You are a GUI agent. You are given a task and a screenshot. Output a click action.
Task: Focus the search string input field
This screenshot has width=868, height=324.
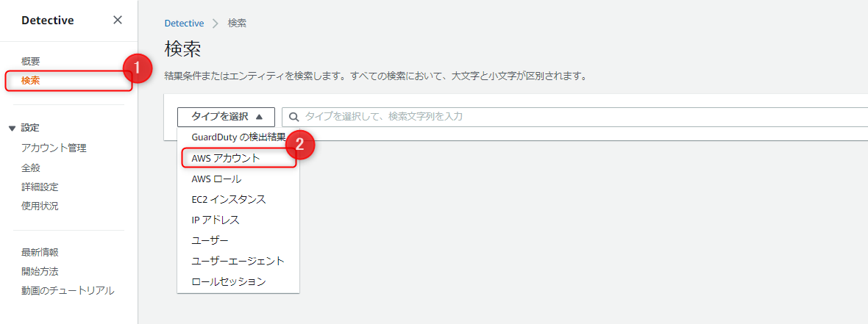(574, 117)
